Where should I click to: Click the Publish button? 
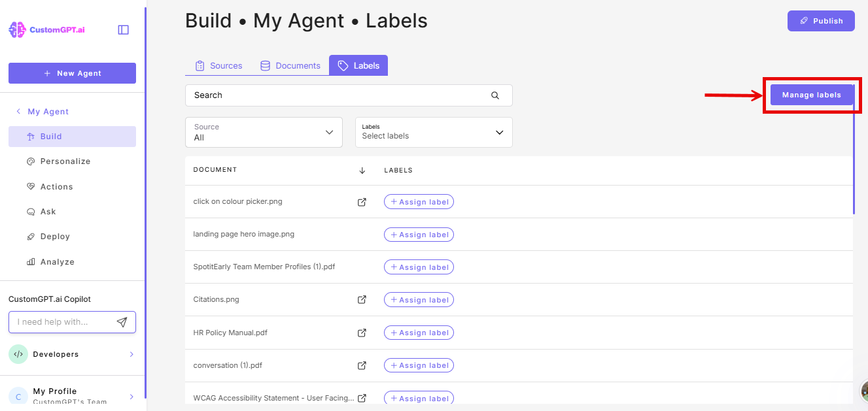pyautogui.click(x=821, y=20)
